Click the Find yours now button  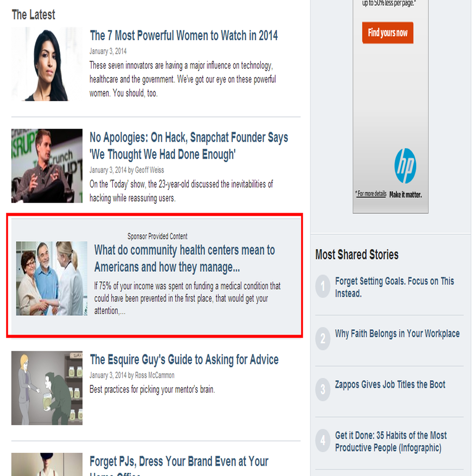tap(388, 33)
